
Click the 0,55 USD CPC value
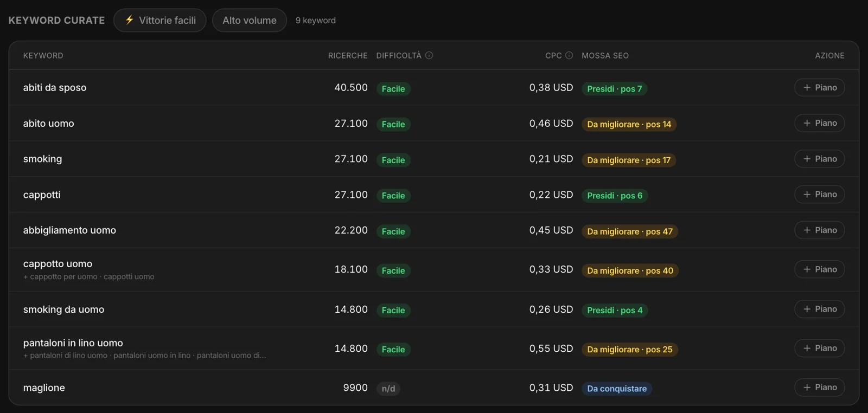tap(551, 349)
